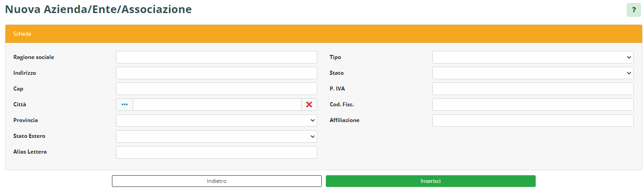Click into the Indirizzo text box

(216, 73)
